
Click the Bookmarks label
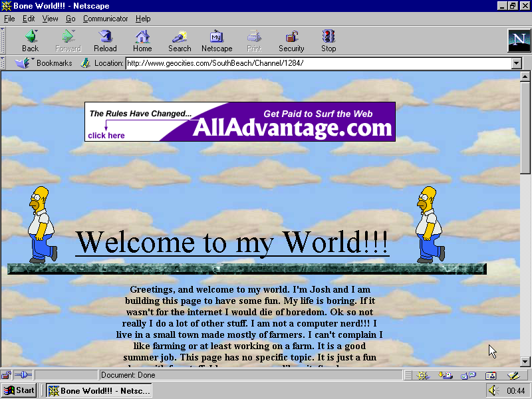[x=55, y=63]
